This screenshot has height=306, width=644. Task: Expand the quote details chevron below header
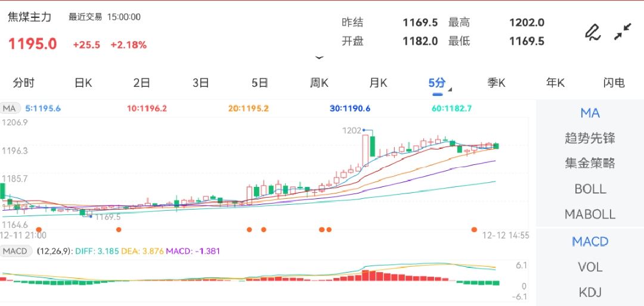(x=319, y=58)
